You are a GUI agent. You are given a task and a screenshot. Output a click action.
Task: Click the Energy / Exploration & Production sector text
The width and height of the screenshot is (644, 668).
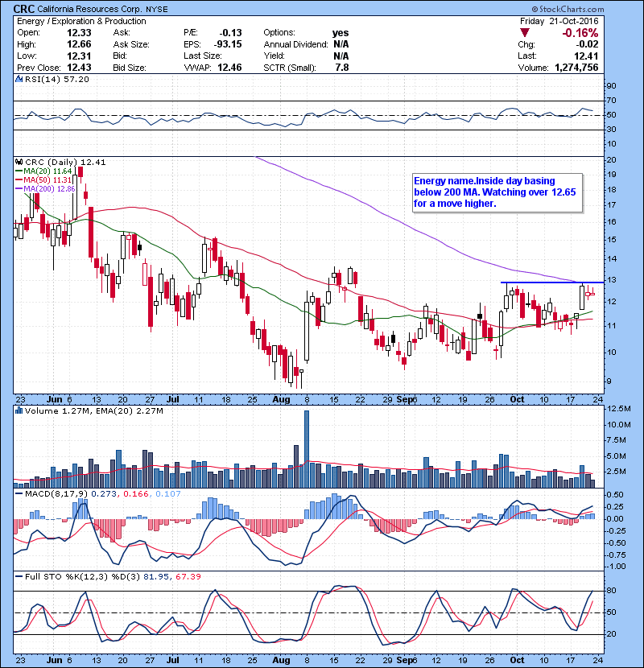click(x=81, y=21)
